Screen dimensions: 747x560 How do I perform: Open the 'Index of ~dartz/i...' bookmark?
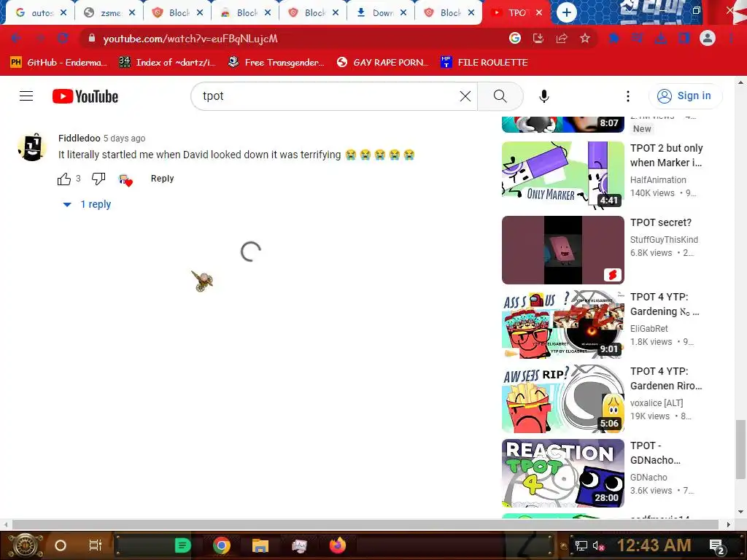tap(167, 63)
